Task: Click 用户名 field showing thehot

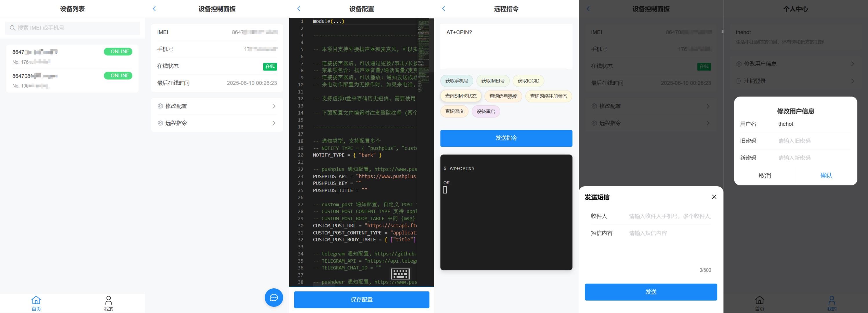Action: pyautogui.click(x=815, y=124)
